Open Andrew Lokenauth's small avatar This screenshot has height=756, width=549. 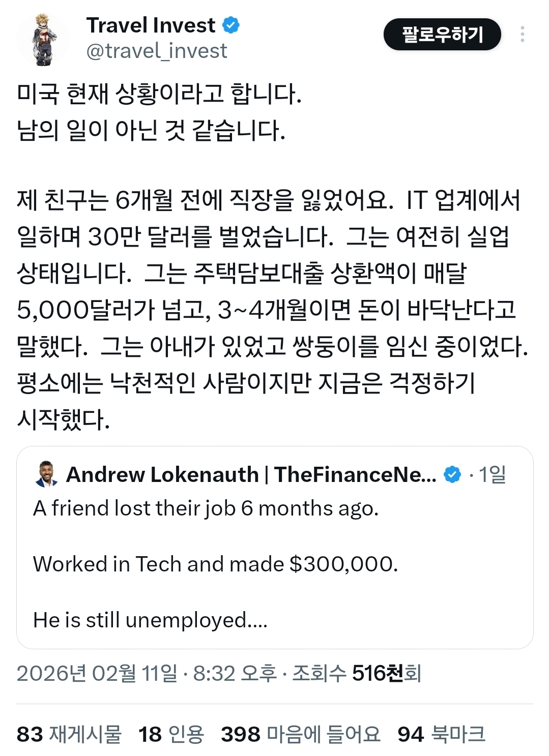coord(47,474)
